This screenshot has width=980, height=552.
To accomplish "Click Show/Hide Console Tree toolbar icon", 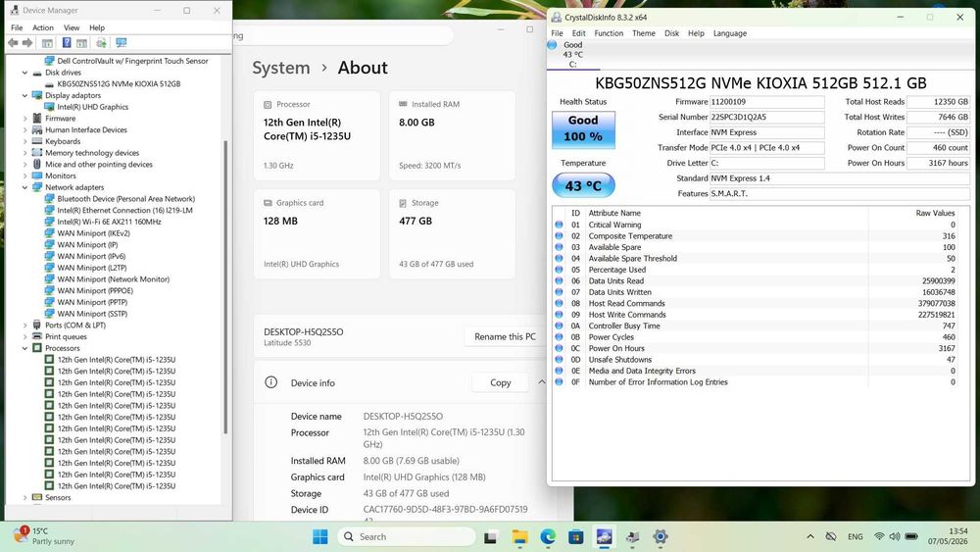I will pyautogui.click(x=47, y=42).
